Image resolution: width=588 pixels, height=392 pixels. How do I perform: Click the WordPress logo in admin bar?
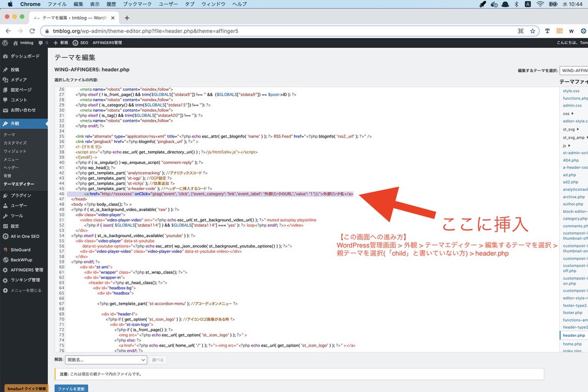[5, 43]
